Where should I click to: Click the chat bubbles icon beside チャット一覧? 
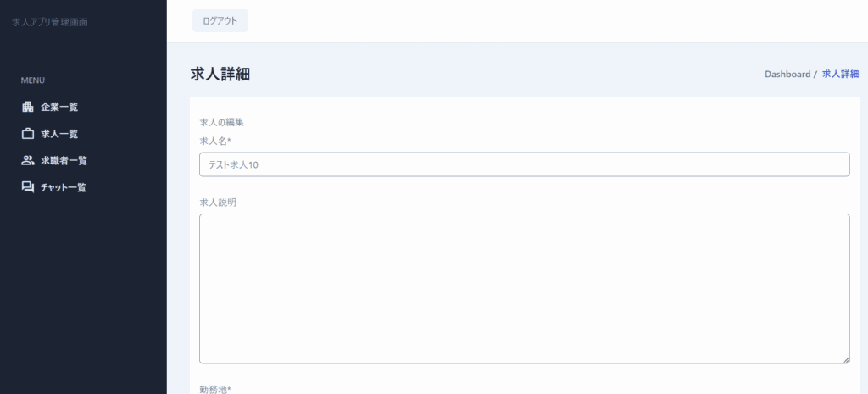(27, 187)
